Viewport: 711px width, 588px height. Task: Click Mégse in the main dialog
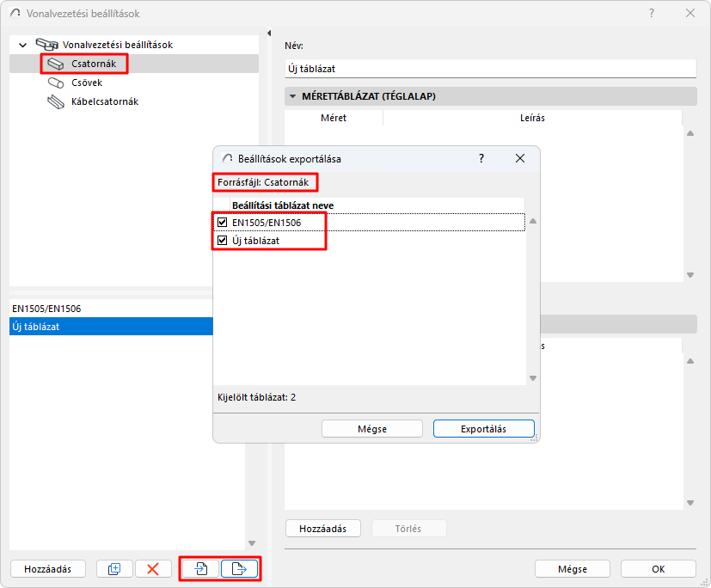coord(573,569)
